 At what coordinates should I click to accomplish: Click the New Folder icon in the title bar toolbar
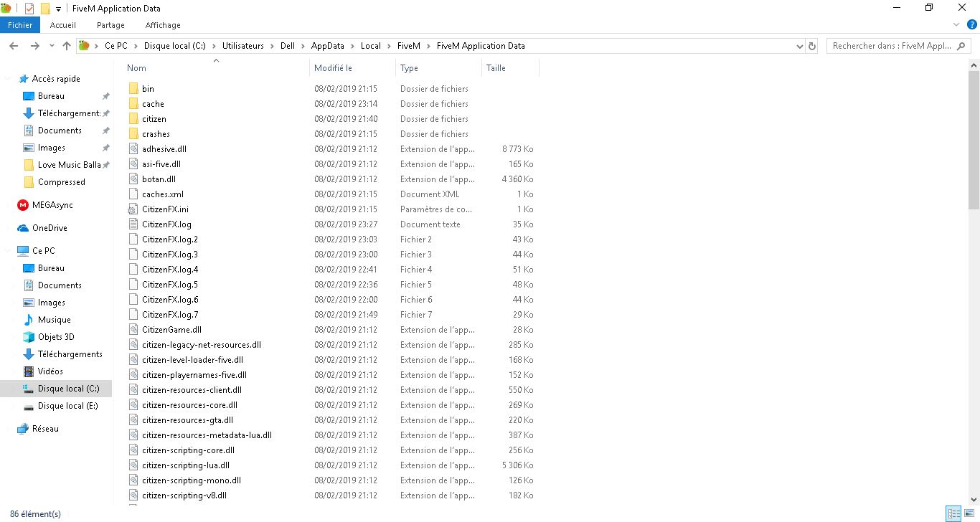[x=45, y=9]
